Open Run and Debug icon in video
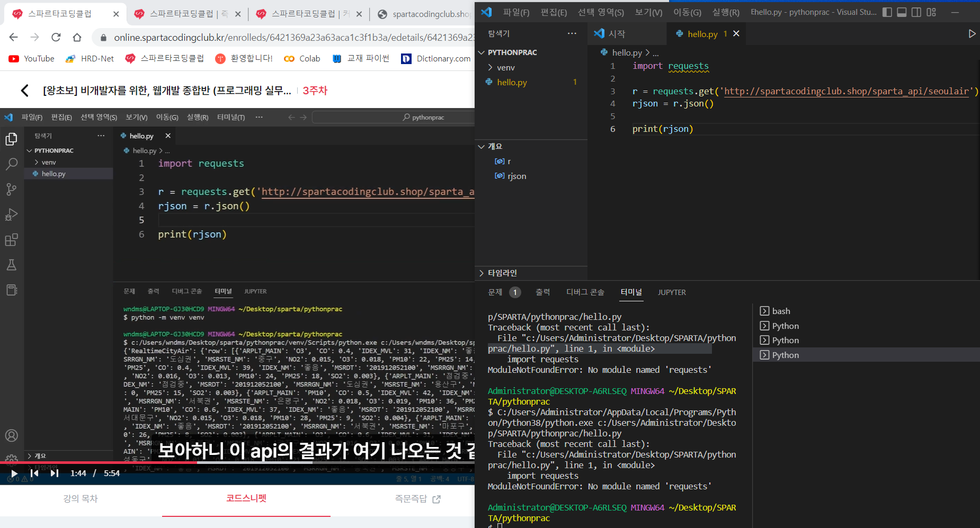The width and height of the screenshot is (980, 528). (x=11, y=214)
